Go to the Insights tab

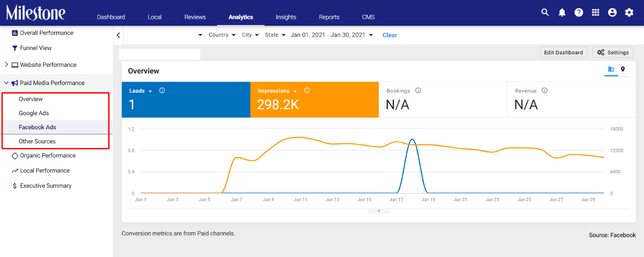[286, 17]
